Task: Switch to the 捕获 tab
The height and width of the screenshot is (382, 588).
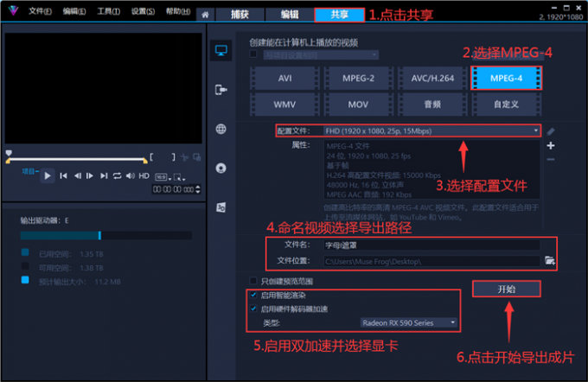Action: click(x=240, y=15)
